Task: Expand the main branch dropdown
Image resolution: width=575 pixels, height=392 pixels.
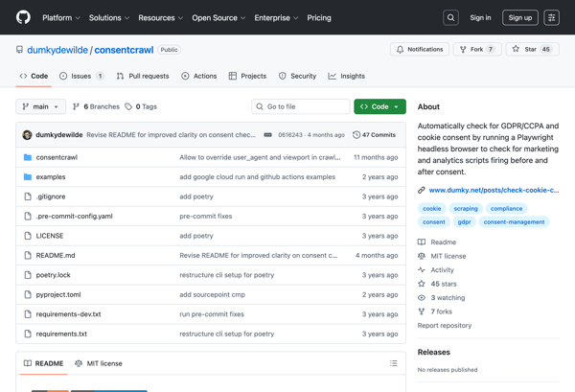Action: (40, 106)
